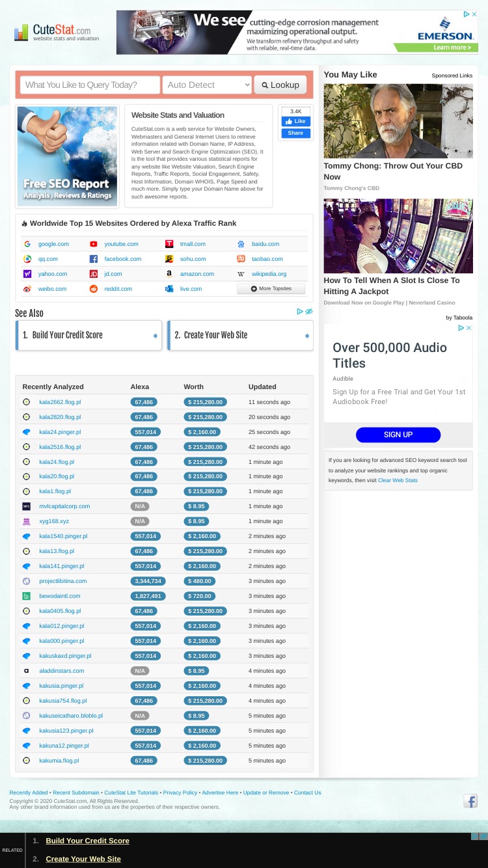The height and width of the screenshot is (868, 488).
Task: Click Create Your Web Site in bottom bar
Action: (83, 859)
